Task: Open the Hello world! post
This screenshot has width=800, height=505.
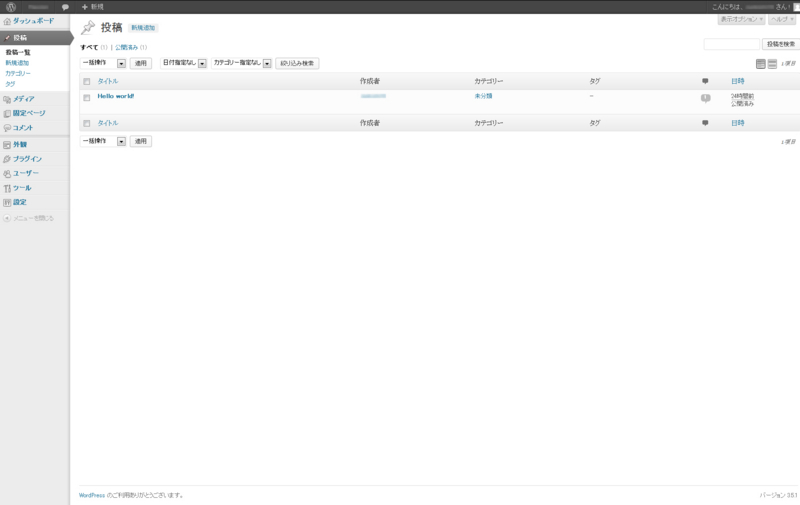Action: click(x=116, y=96)
